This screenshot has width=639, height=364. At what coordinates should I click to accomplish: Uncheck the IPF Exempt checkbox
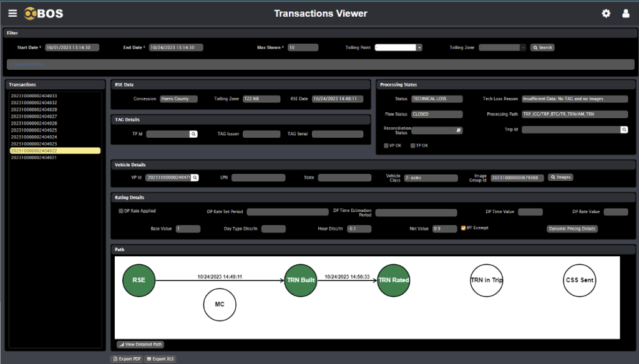[x=462, y=228]
